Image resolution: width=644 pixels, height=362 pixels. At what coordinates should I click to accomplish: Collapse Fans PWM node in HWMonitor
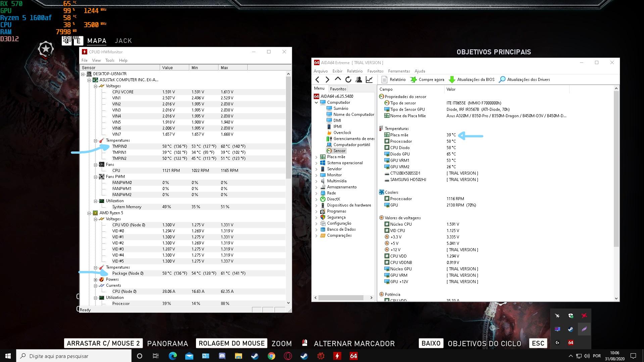click(x=96, y=177)
